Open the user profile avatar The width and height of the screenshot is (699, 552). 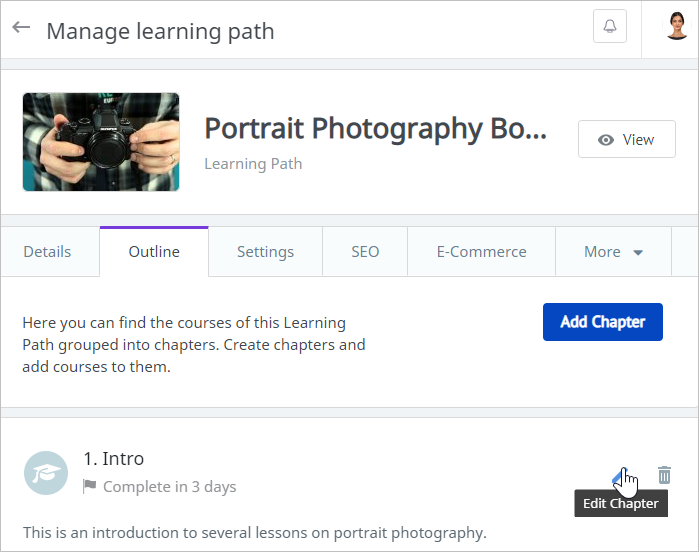(x=677, y=26)
